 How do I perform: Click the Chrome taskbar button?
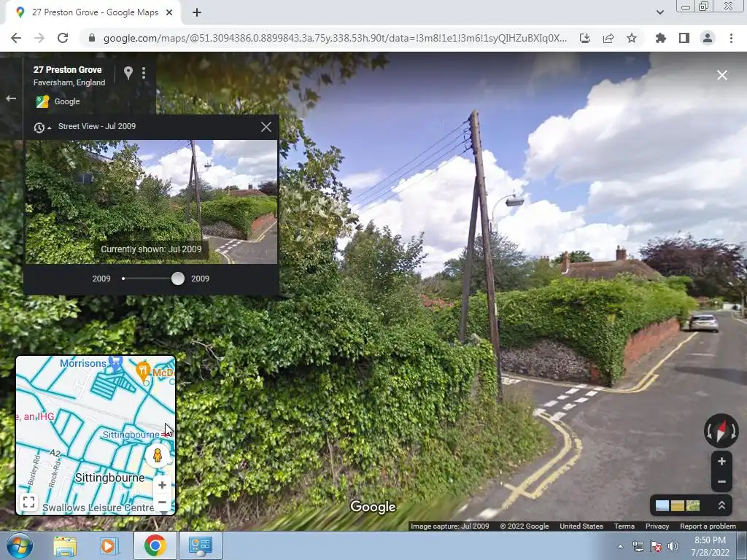click(x=155, y=545)
